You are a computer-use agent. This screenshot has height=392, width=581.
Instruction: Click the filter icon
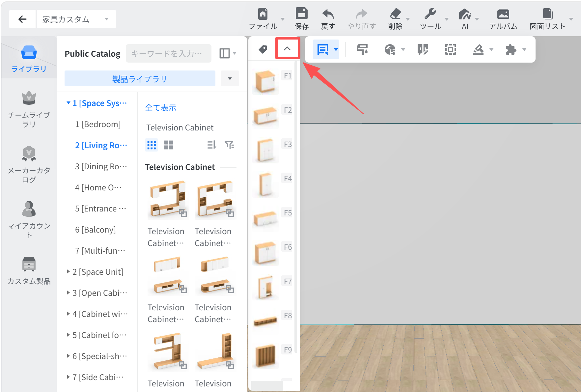click(x=229, y=145)
